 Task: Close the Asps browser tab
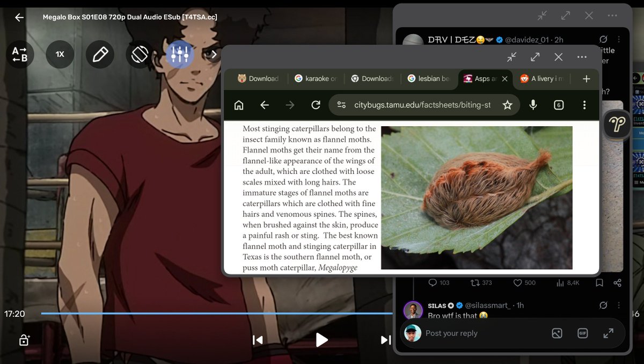click(504, 78)
